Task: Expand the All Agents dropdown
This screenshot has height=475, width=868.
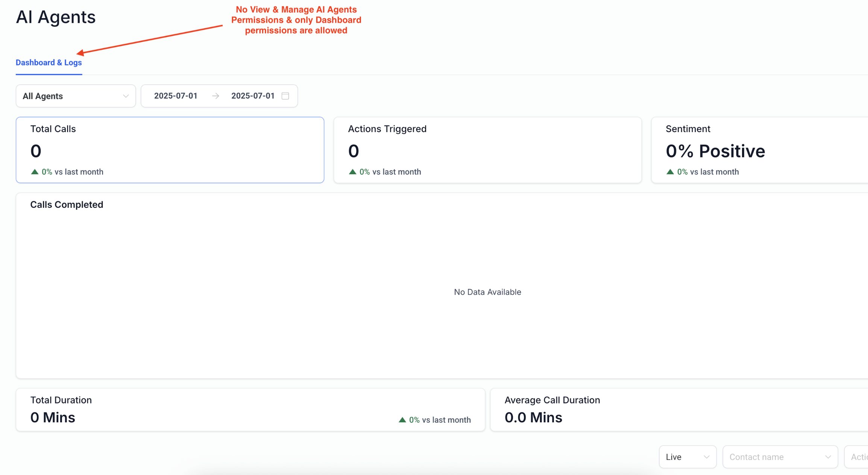Action: (76, 96)
